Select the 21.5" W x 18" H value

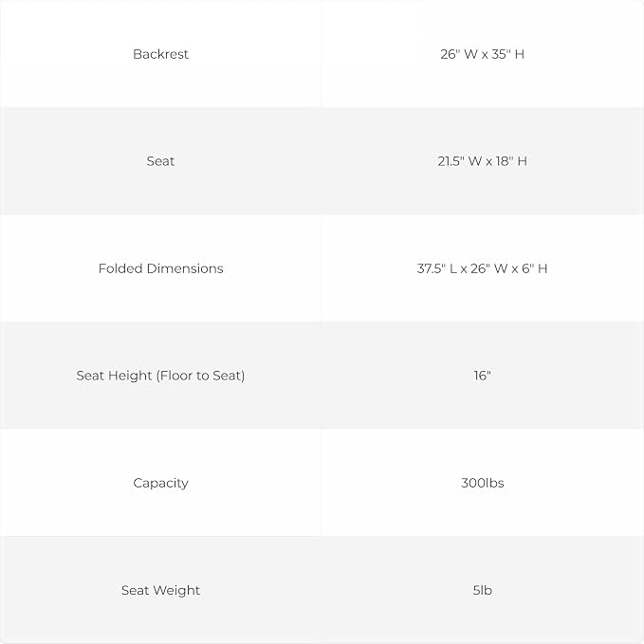pos(482,161)
